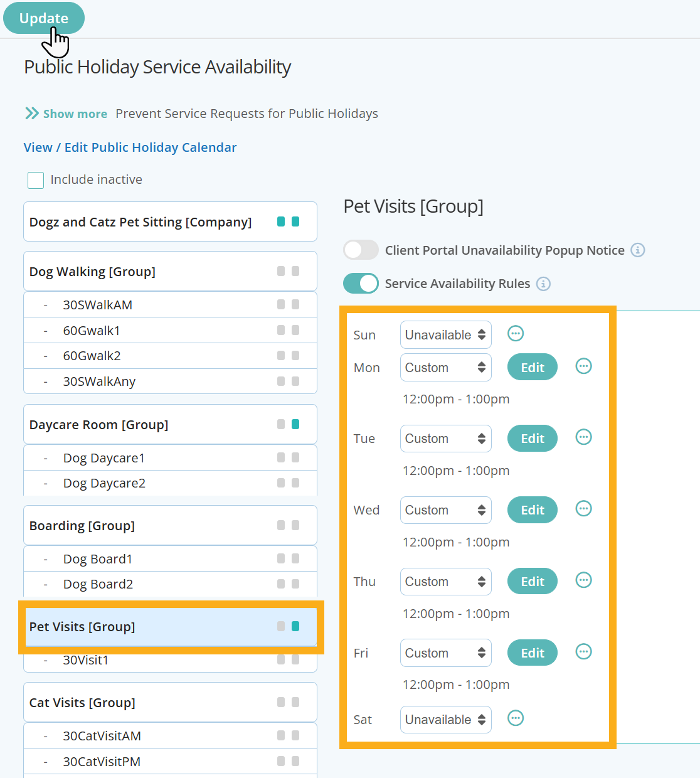
Task: Click the first status indicator on Dogz and Catz company
Action: 282,221
